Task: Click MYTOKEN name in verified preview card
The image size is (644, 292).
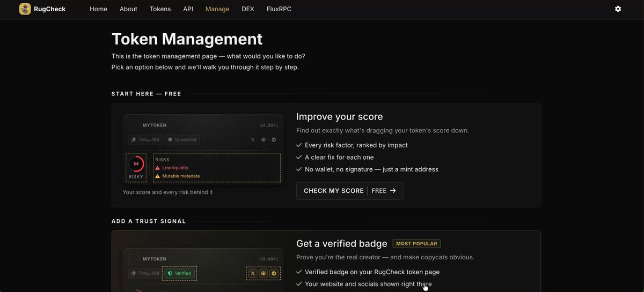Action: pos(155,259)
